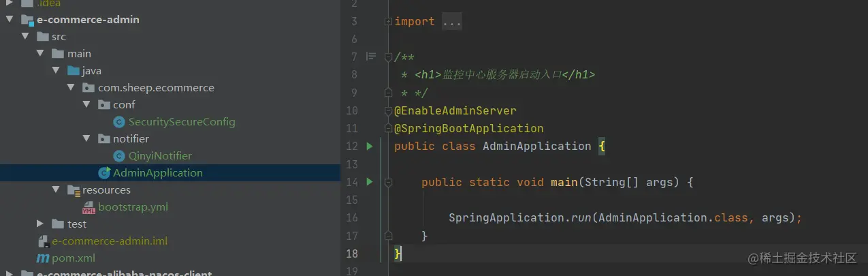868x276 pixels.
Task: Click SpringApplication on line 16
Action: (x=507, y=218)
